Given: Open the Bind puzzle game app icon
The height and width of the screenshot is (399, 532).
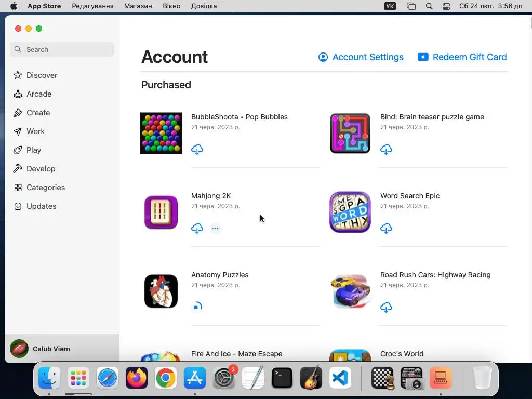Looking at the screenshot, I should coord(350,133).
